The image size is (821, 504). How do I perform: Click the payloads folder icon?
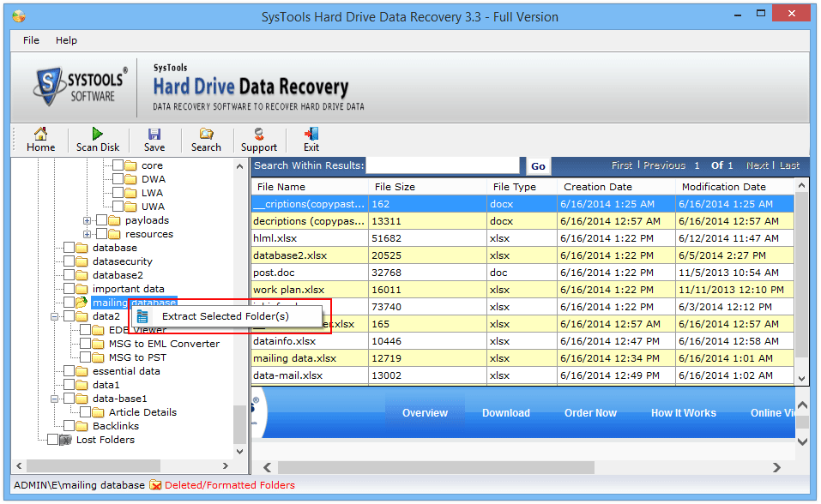(115, 220)
